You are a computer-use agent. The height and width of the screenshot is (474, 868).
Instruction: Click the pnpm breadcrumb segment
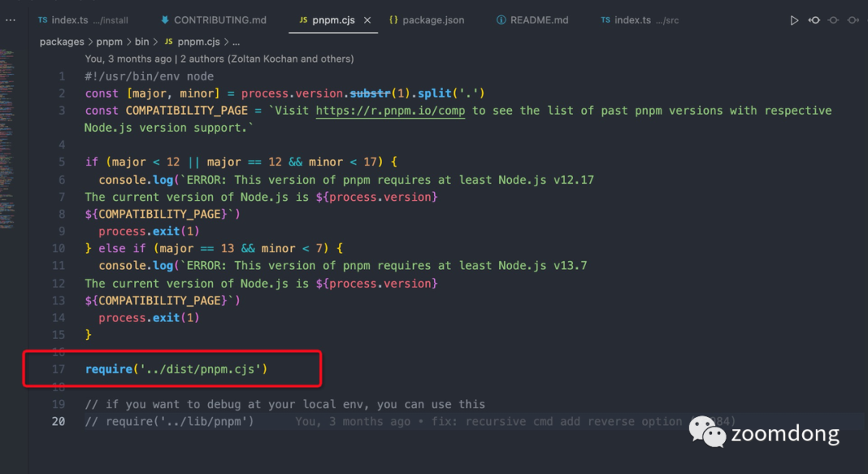109,42
